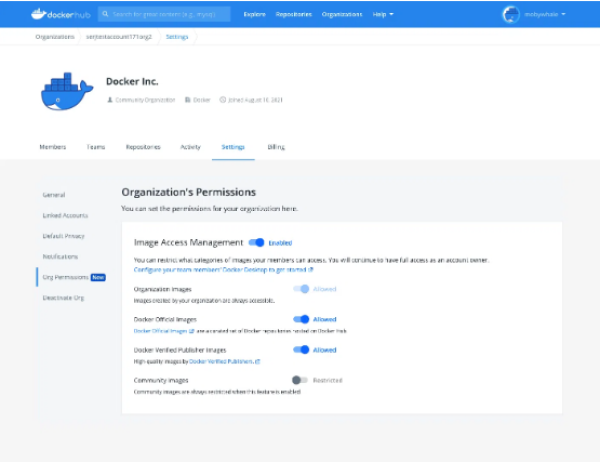This screenshot has height=462, width=600.
Task: Enable the Community Images toggle
Action: tap(299, 380)
